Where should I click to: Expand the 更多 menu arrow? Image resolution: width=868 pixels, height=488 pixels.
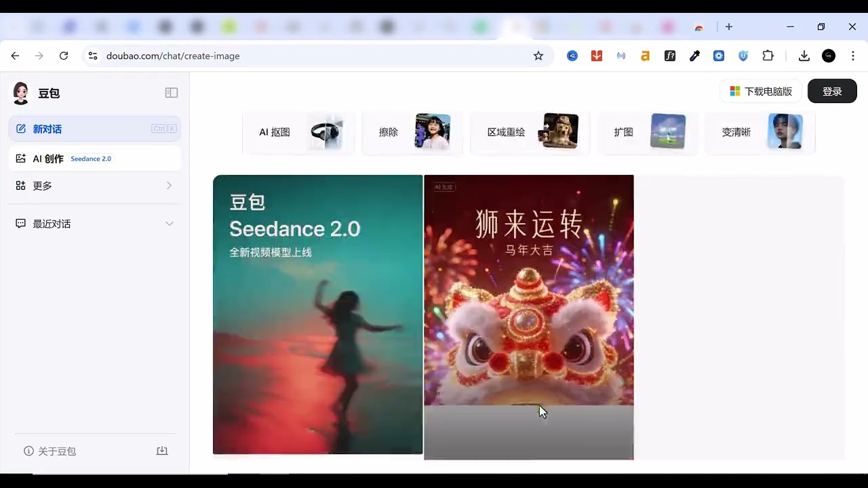[x=169, y=186]
